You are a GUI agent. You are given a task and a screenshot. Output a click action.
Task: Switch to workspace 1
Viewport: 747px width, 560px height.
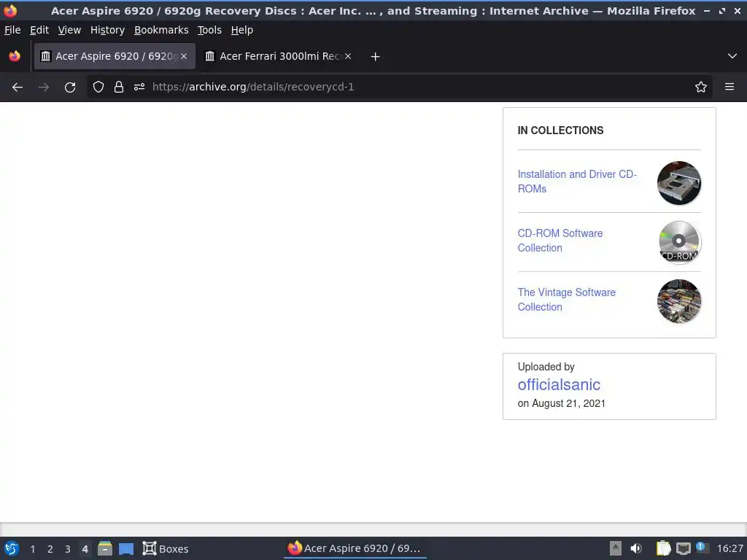click(x=32, y=549)
